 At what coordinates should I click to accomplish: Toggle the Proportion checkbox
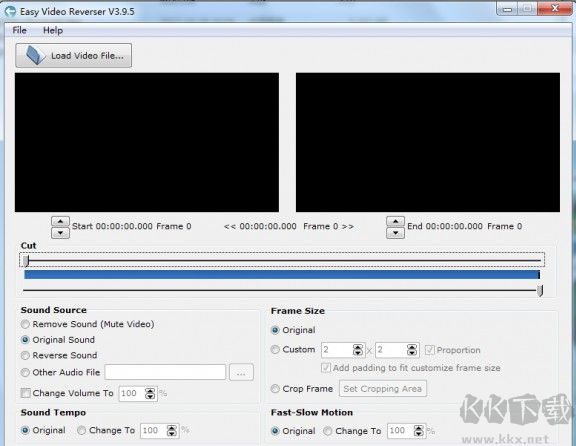(x=430, y=350)
